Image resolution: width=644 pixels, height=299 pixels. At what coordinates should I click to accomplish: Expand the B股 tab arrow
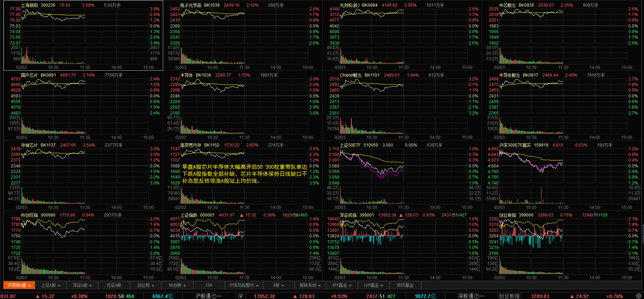point(283,286)
